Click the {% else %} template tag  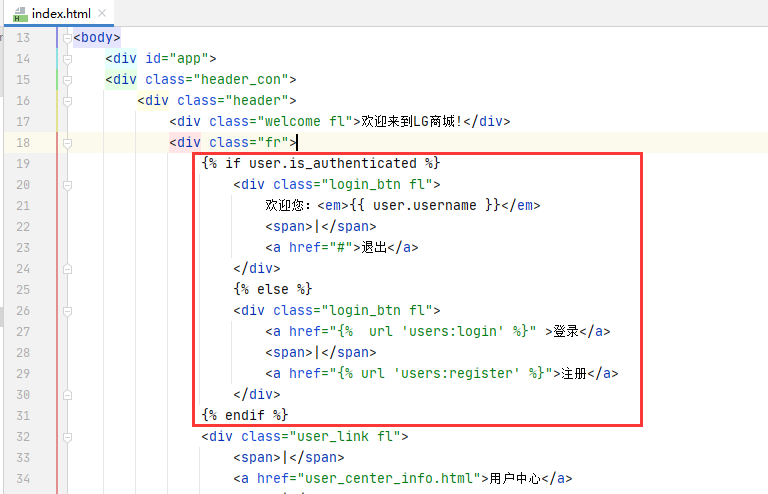272,289
